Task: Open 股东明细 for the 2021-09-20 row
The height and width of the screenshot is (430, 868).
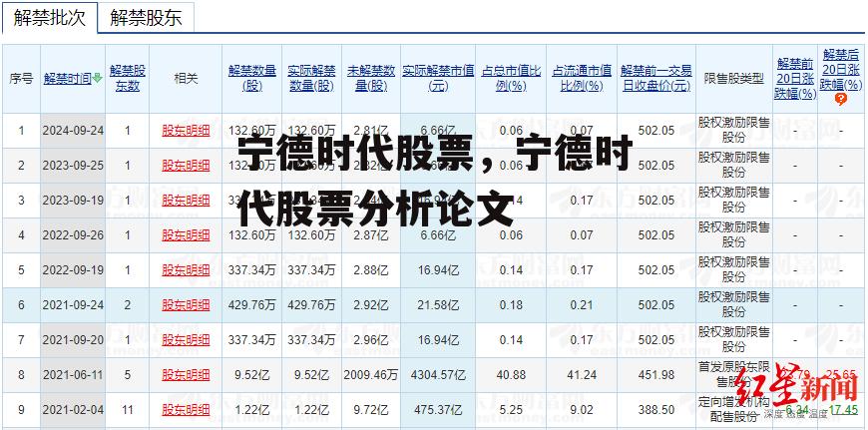Action: 186,340
